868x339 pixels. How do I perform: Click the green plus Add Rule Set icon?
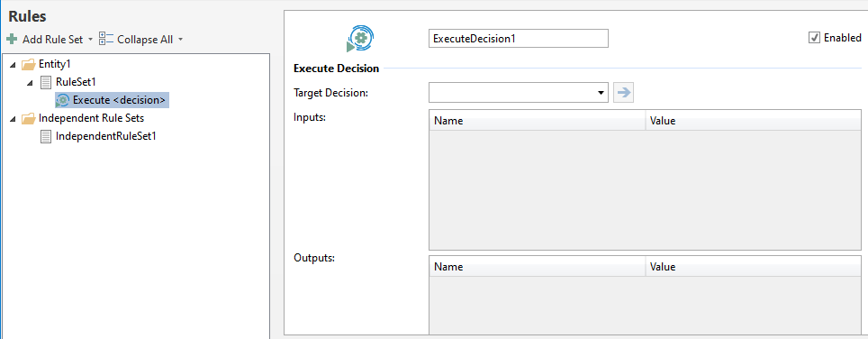coord(12,40)
